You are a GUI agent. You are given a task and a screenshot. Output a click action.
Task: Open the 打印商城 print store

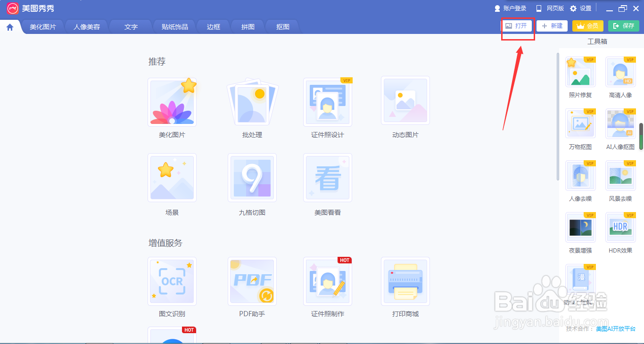click(x=405, y=281)
